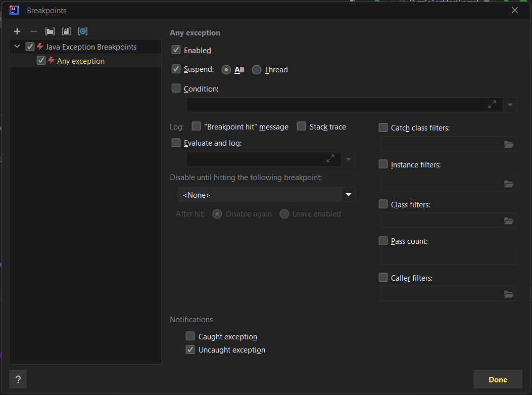Screen dimensions: 532x395
Task: Open the Evaluate and log history dropdown
Action: pos(348,158)
